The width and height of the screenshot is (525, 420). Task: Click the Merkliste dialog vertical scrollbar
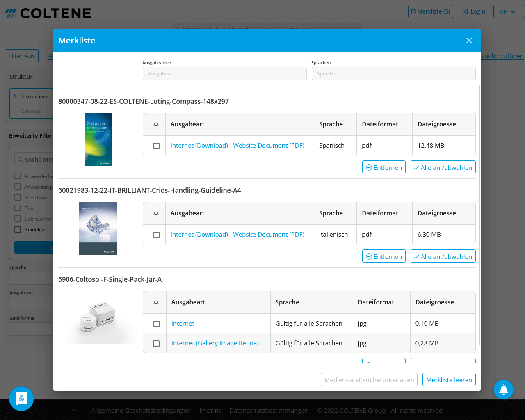pyautogui.click(x=479, y=215)
